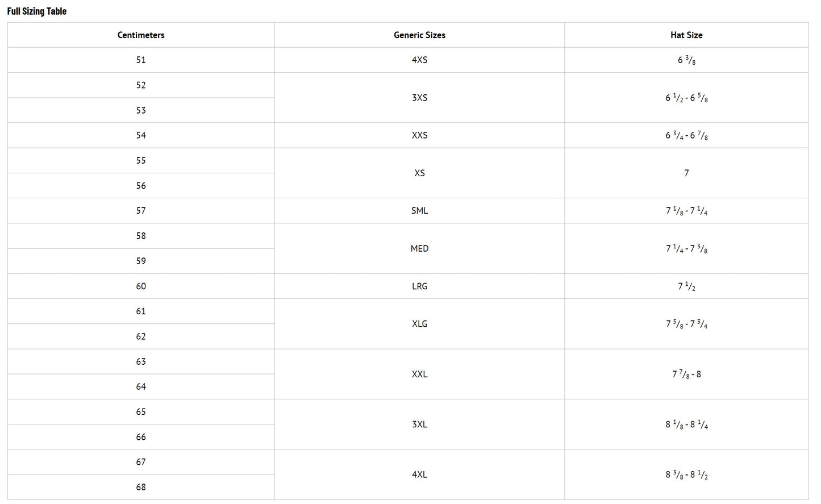Select the LRG size cell
The height and width of the screenshot is (504, 821).
pyautogui.click(x=419, y=286)
